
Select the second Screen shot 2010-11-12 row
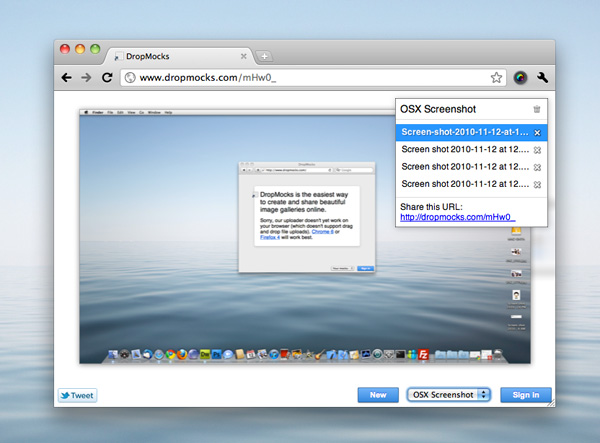point(471,150)
